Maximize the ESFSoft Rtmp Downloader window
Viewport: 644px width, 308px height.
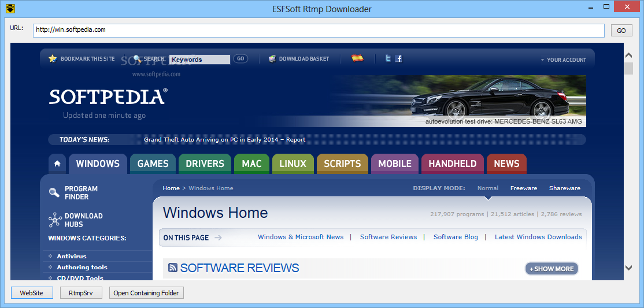(606, 6)
